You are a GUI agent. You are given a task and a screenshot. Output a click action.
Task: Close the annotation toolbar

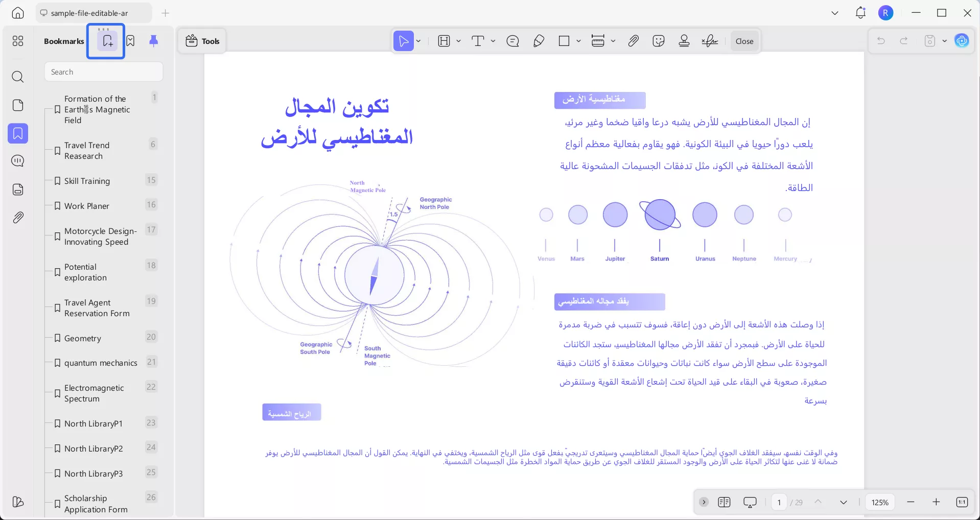(x=744, y=41)
